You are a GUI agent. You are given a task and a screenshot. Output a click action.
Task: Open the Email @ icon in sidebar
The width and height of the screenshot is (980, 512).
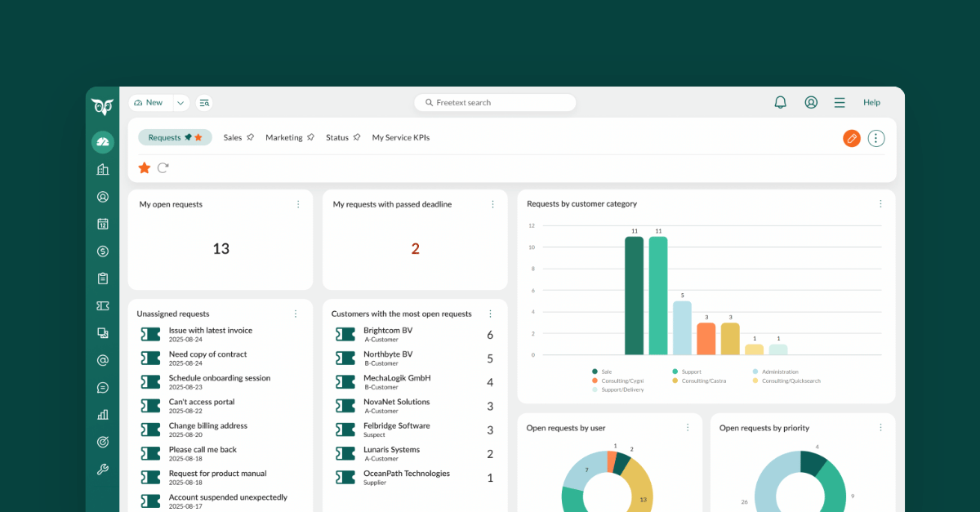click(x=102, y=360)
